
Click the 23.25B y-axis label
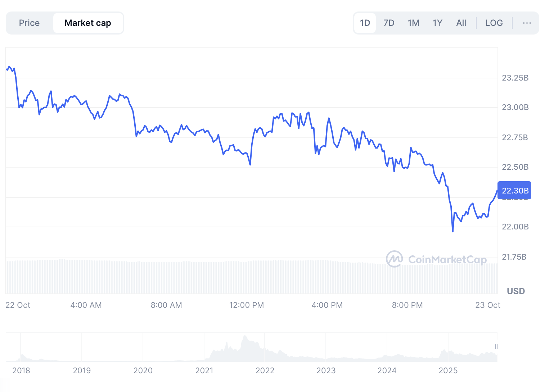[515, 78]
